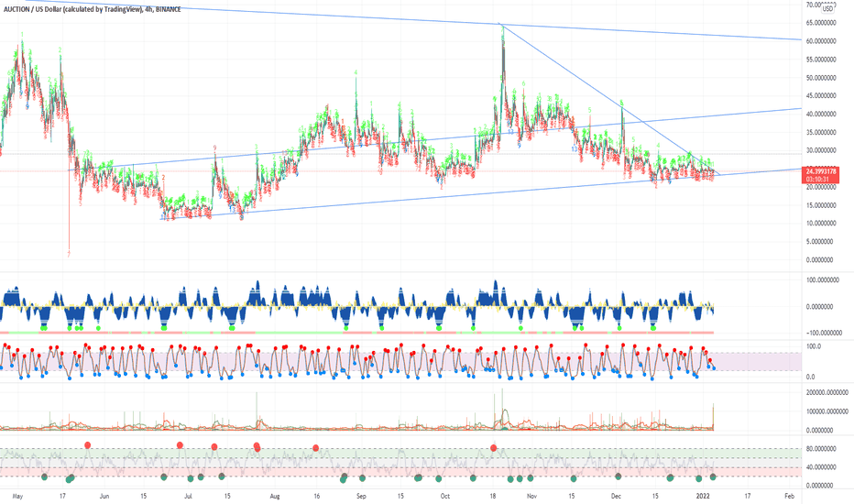This screenshot has width=854, height=504.
Task: Click the current price label 24.3993178
Action: tap(821, 171)
